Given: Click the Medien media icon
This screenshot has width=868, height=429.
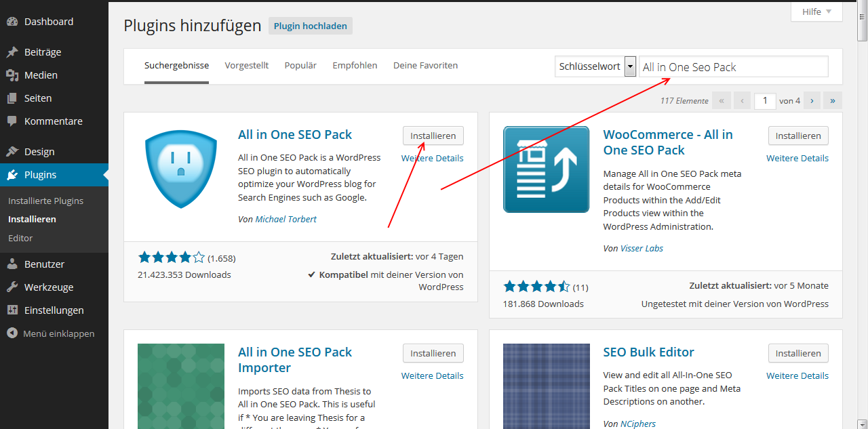Looking at the screenshot, I should pos(12,75).
